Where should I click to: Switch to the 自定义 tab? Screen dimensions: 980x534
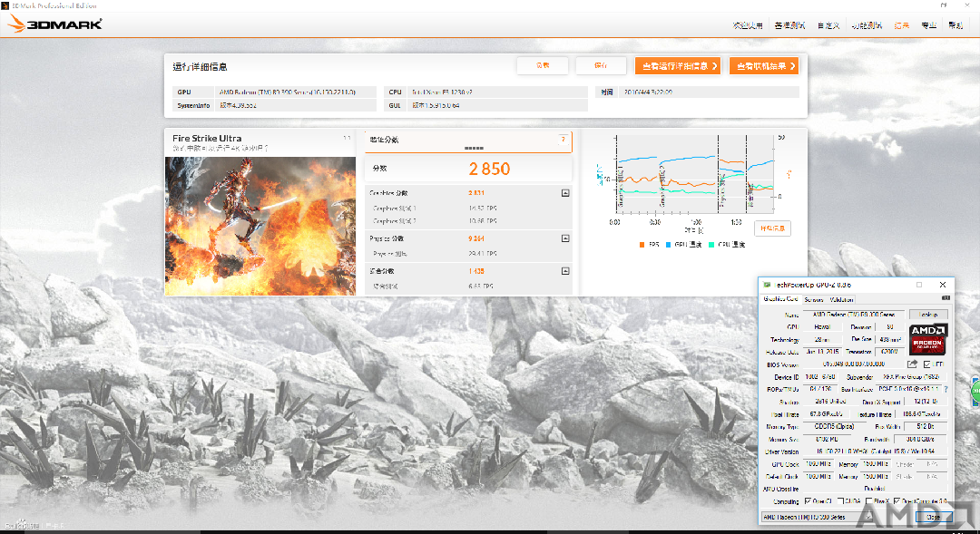(x=828, y=25)
